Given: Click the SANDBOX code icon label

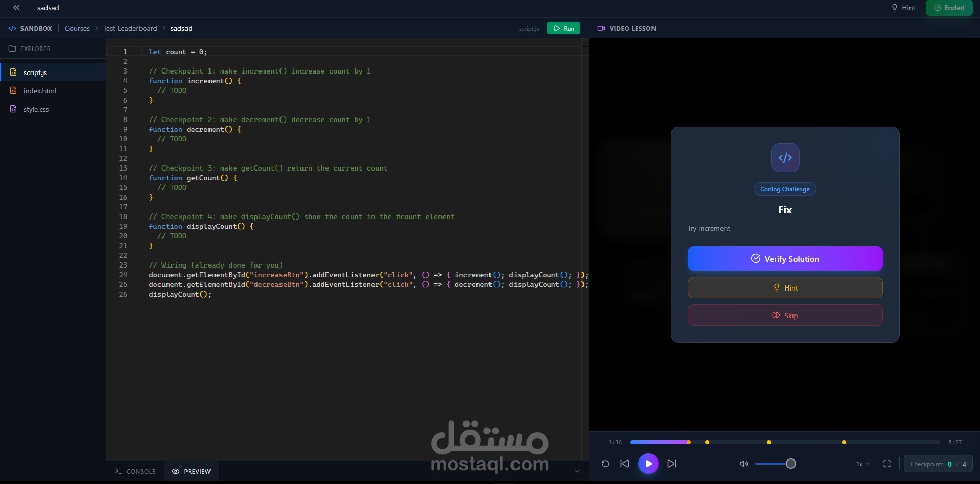Looking at the screenshot, I should click(30, 29).
